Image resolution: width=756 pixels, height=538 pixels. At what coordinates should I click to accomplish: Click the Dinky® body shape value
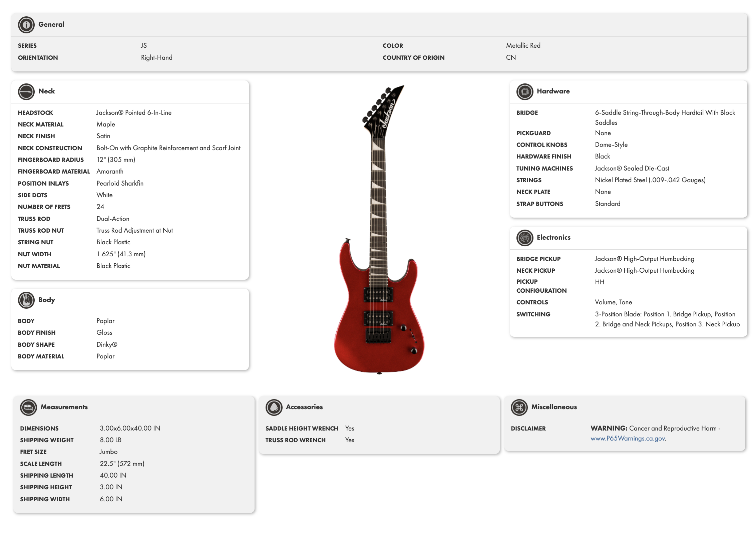pyautogui.click(x=107, y=344)
